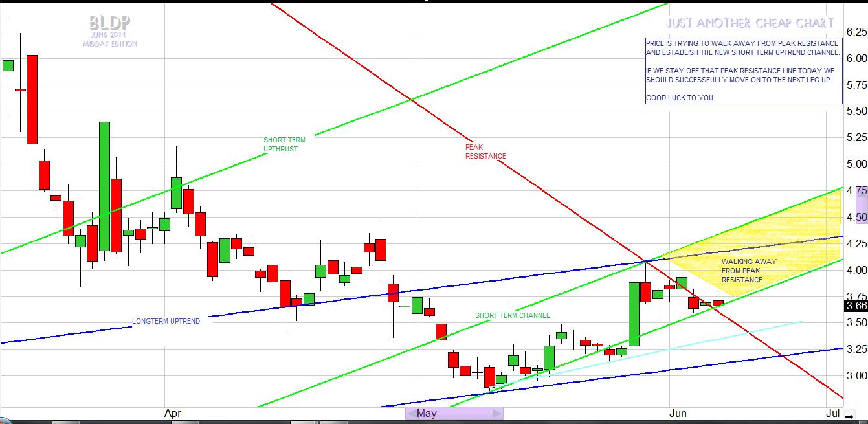Select the LONGTERM UPTREND label
Image resolution: width=868 pixels, height=424 pixels.
(166, 321)
